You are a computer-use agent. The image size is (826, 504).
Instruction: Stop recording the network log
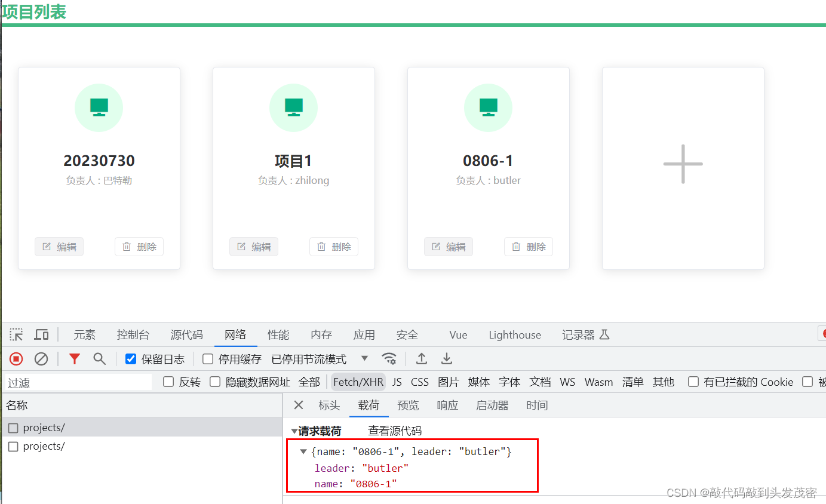click(x=16, y=359)
